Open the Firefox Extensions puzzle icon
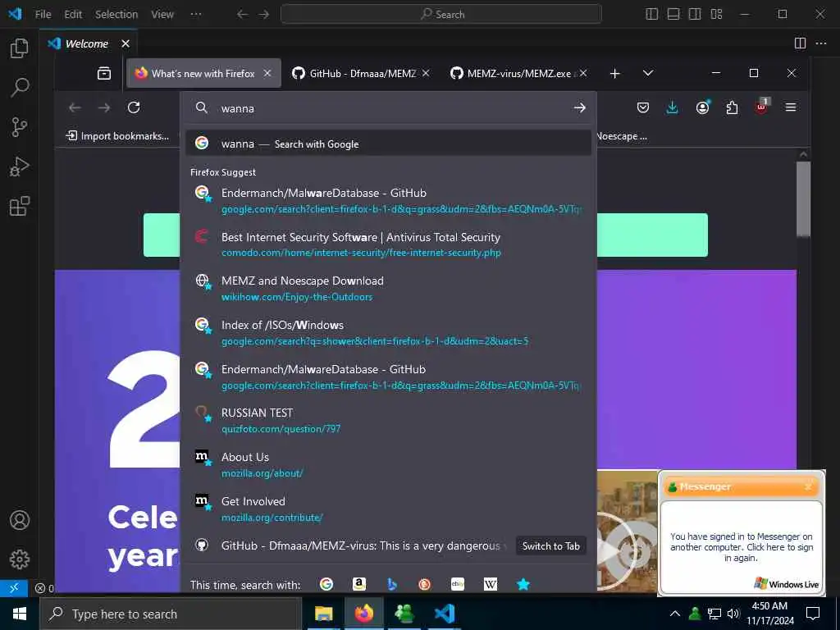This screenshot has width=840, height=630. coord(732,107)
